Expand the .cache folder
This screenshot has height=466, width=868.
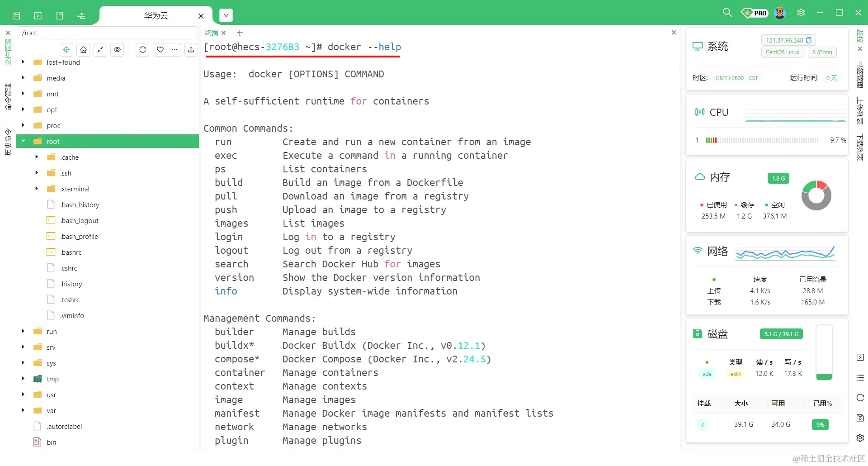[x=37, y=157]
